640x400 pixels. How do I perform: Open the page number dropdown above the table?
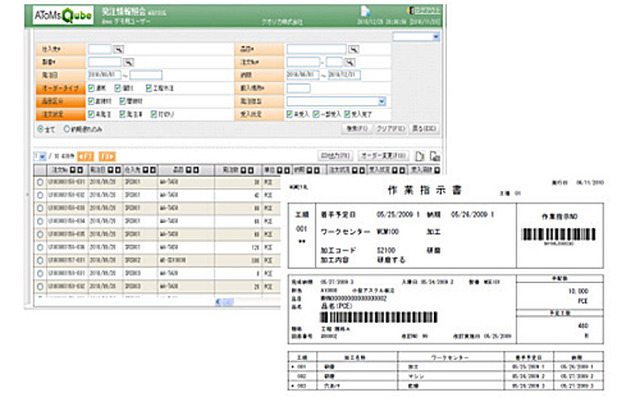40,156
